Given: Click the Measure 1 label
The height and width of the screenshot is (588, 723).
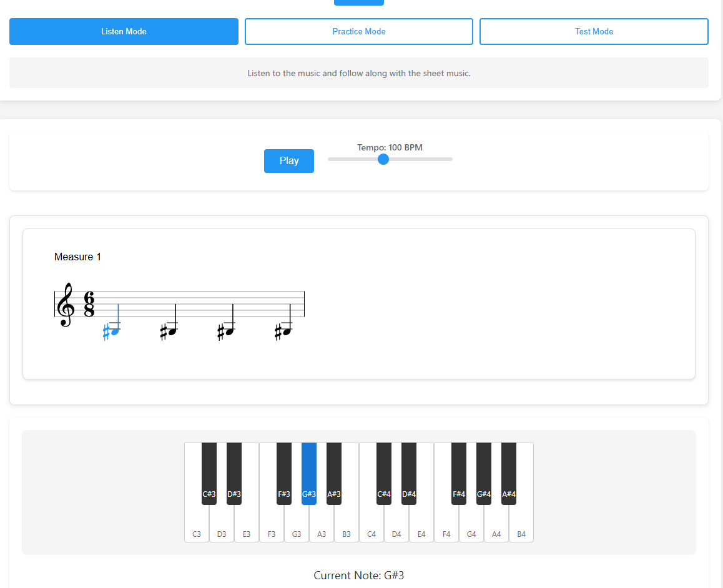Looking at the screenshot, I should [x=77, y=257].
